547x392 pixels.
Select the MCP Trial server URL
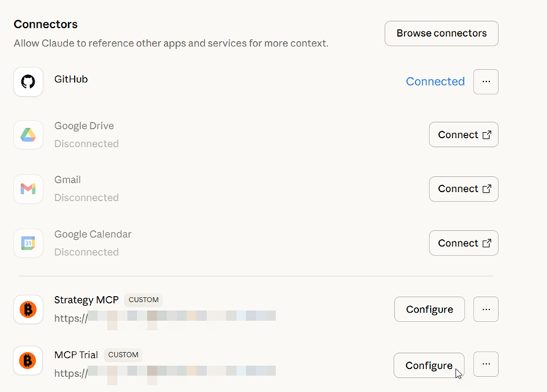tap(165, 371)
